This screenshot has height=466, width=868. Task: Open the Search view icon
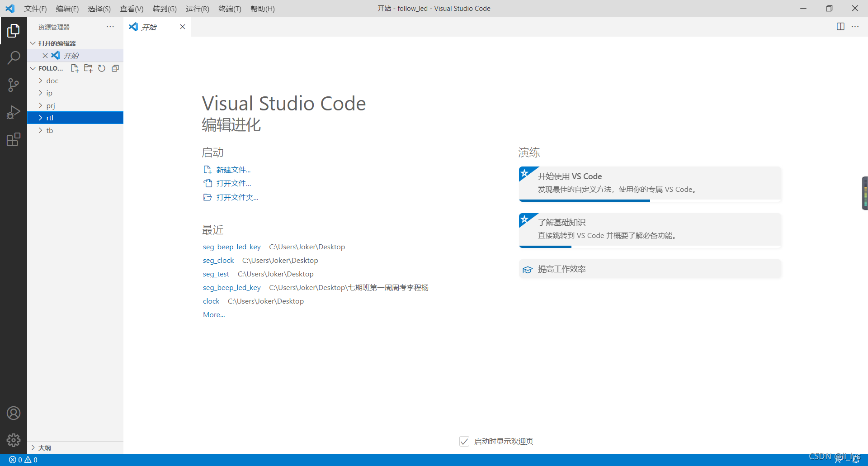[x=14, y=58]
